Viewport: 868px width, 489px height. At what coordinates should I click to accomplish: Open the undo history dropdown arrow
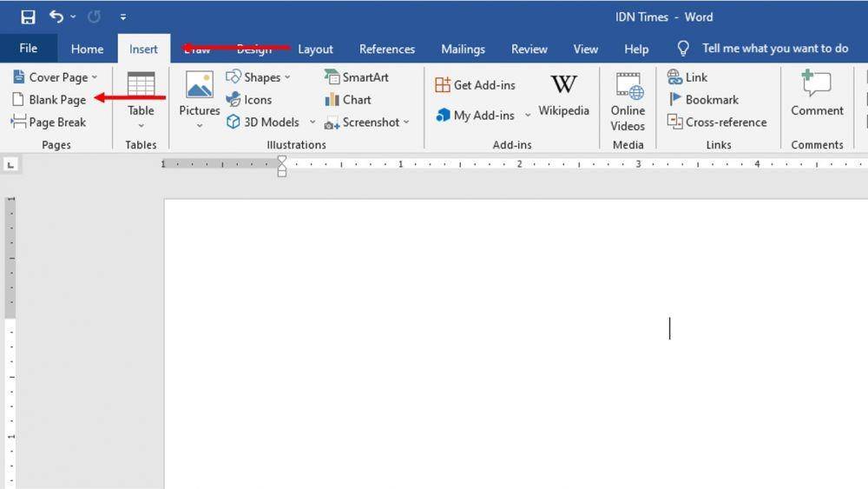tap(73, 17)
